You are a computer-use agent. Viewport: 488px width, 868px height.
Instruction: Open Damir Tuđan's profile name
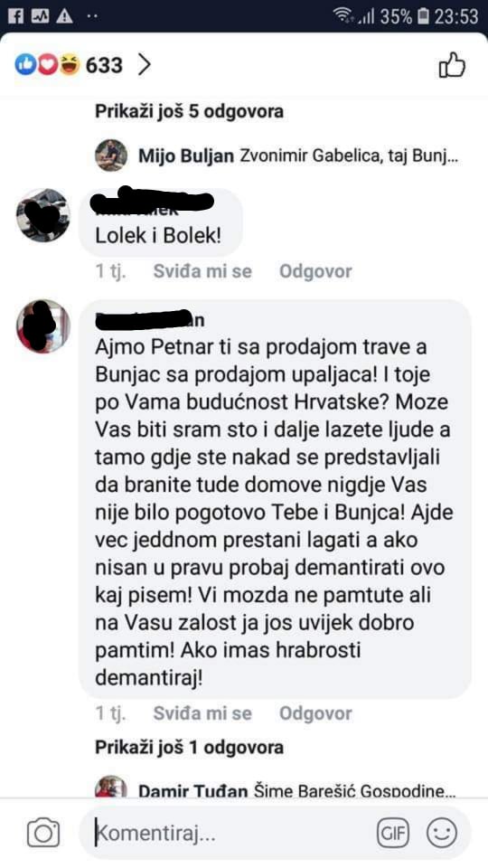pos(192,791)
